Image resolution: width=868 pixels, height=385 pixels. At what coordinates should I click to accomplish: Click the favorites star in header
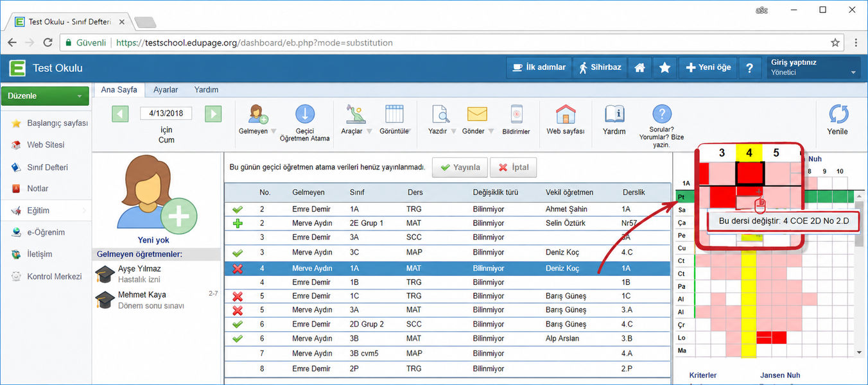pyautogui.click(x=665, y=68)
